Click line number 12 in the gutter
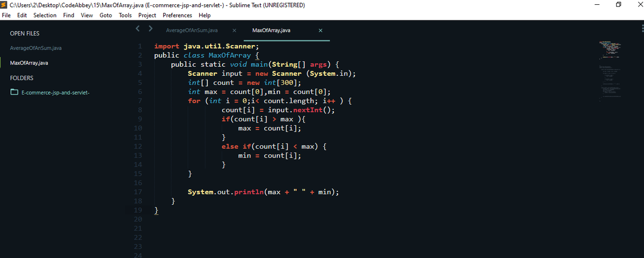 click(x=137, y=146)
